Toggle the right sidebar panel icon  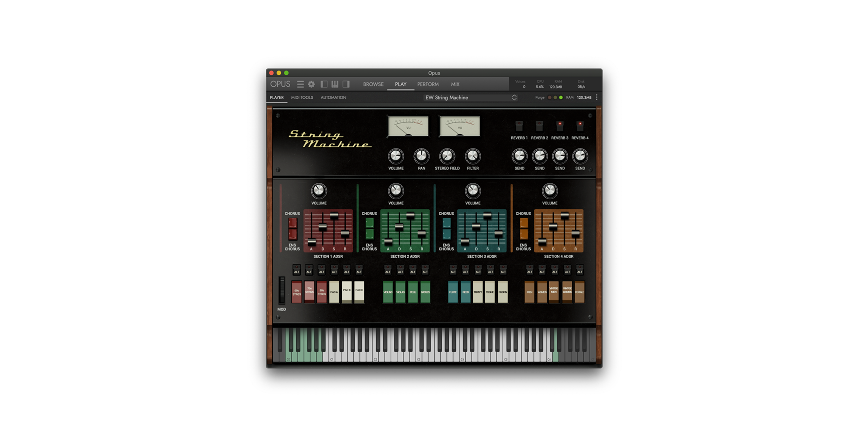pos(346,84)
